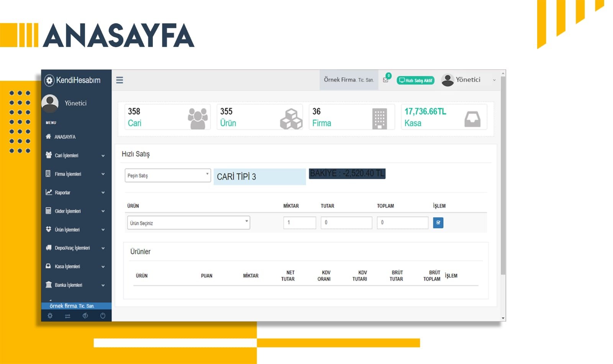Open the Ürün Seçiniz product dropdown
The width and height of the screenshot is (613, 364).
tap(188, 223)
